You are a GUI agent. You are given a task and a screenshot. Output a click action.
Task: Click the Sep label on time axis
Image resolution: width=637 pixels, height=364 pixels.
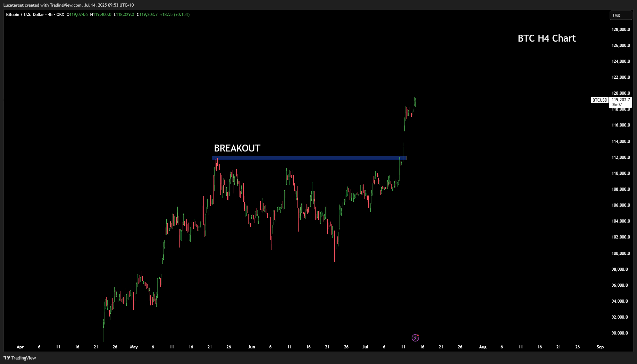(600, 347)
